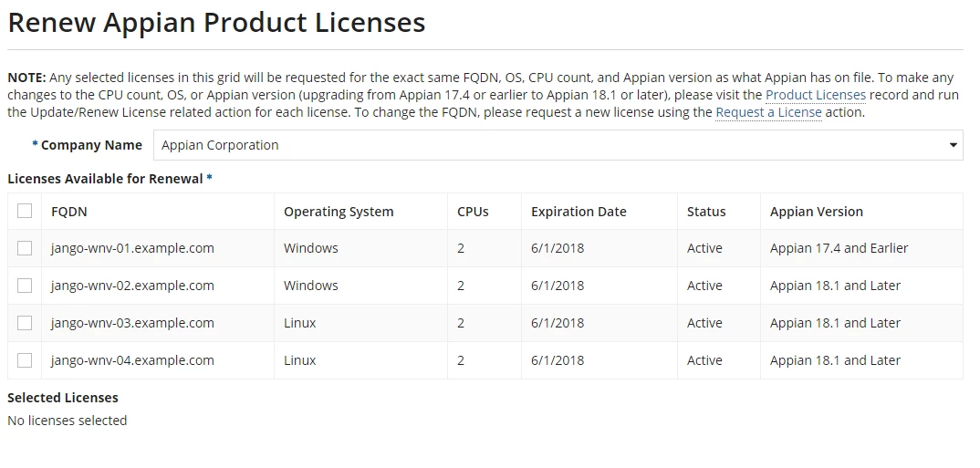Viewport: 980px width, 468px height.
Task: Click Appian 18.1 and Later in jango-wnv-03 row
Action: click(x=835, y=323)
